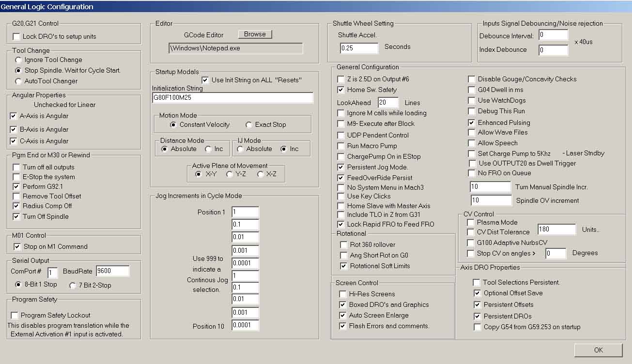Select 7 Bit 2-Stop serial option
The image size is (632, 364).
tap(73, 286)
